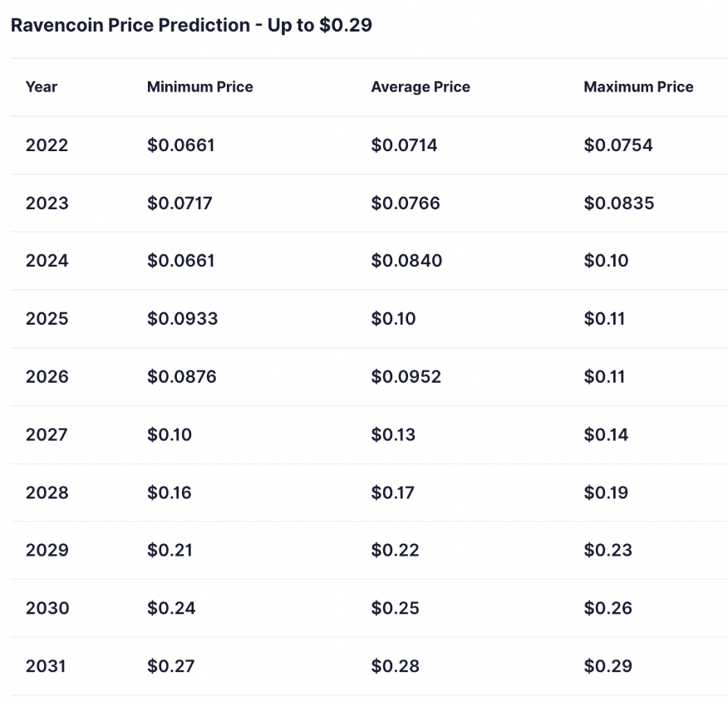This screenshot has height=701, width=728.
Task: Click the Average Price column header
Action: point(421,87)
